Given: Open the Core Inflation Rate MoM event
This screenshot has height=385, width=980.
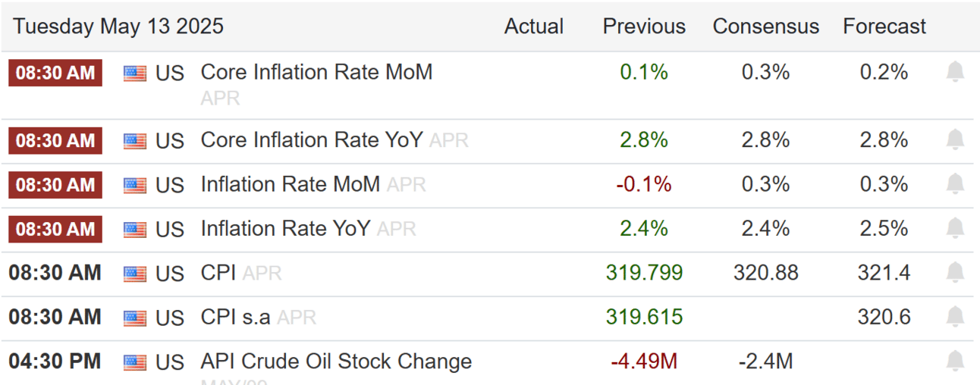Looking at the screenshot, I should tap(316, 73).
